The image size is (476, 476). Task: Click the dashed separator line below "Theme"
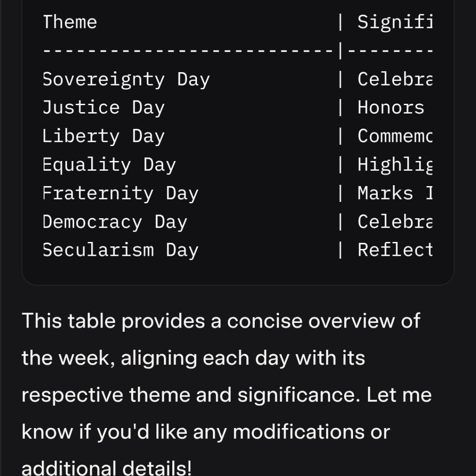(x=186, y=51)
